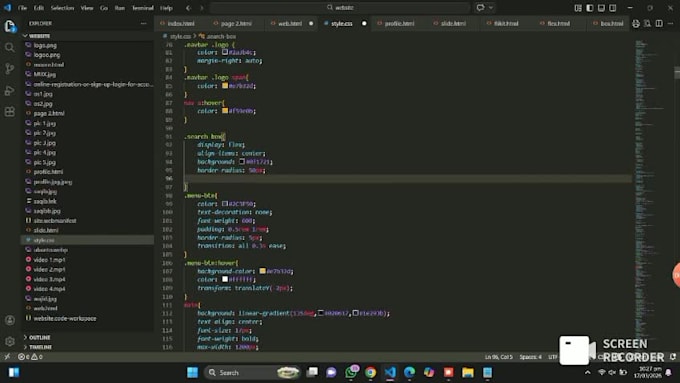This screenshot has height=383, width=680.
Task: Click the remote window indicator in status bar
Action: pos(7,357)
